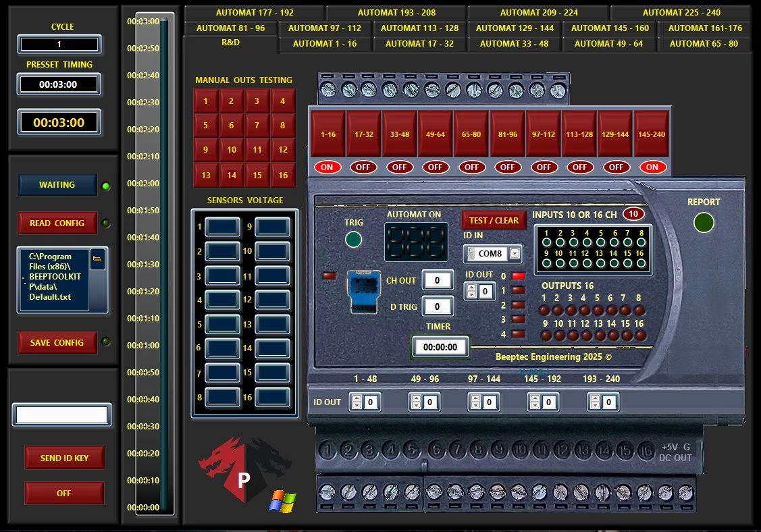Click the folder browse icon beside config path
Image resolution: width=761 pixels, height=532 pixels.
click(x=97, y=259)
